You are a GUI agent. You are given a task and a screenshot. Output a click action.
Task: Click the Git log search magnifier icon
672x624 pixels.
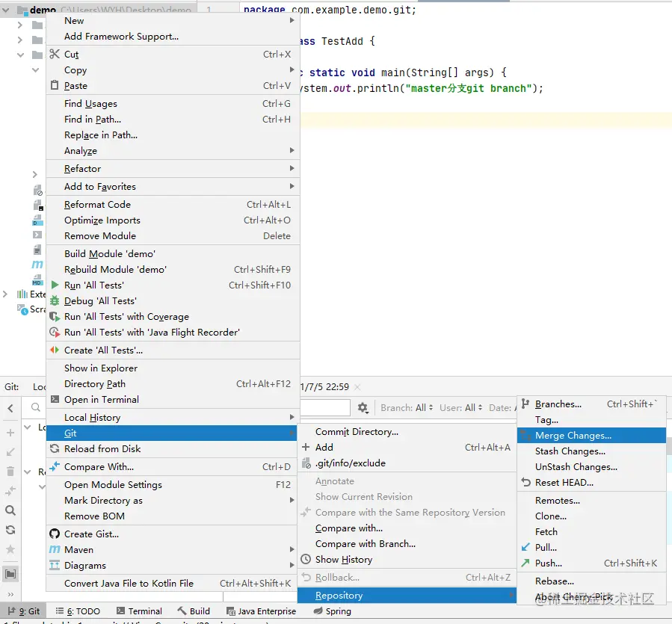[x=36, y=407]
